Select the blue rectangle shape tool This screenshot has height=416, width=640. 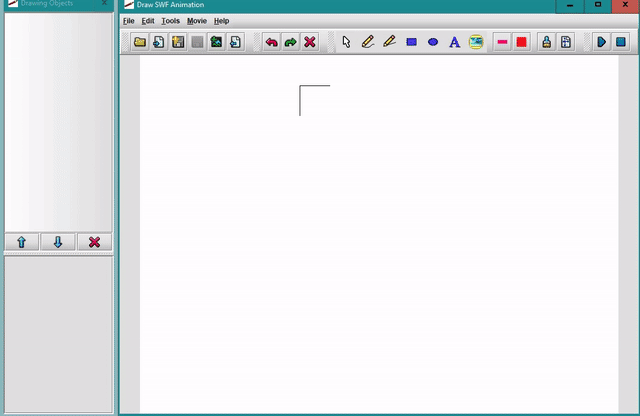click(x=411, y=42)
